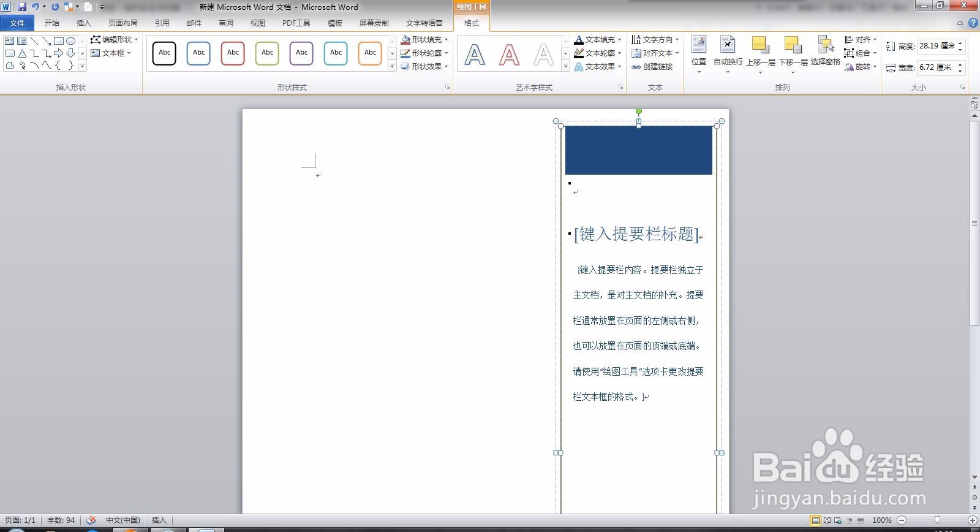
Task: Select the down arrow block shape
Action: (70, 53)
